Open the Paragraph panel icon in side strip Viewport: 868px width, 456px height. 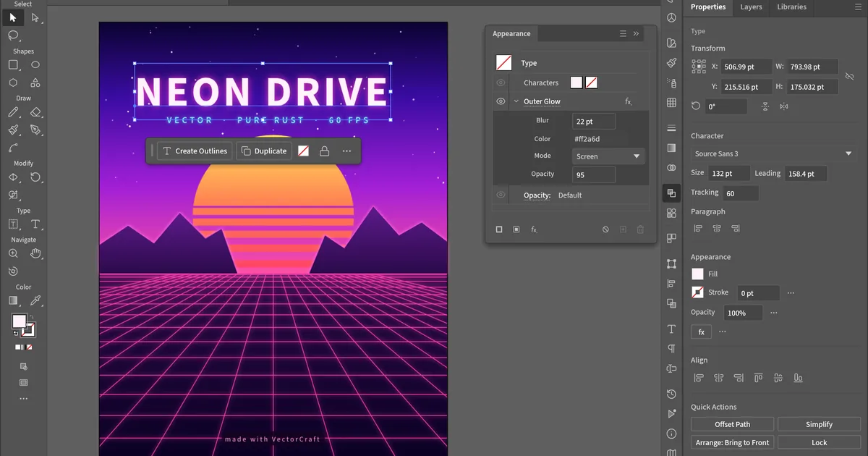tap(672, 348)
